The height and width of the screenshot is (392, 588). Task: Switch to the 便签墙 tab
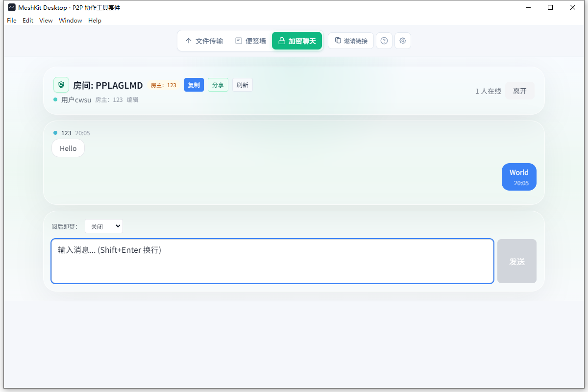tap(250, 41)
